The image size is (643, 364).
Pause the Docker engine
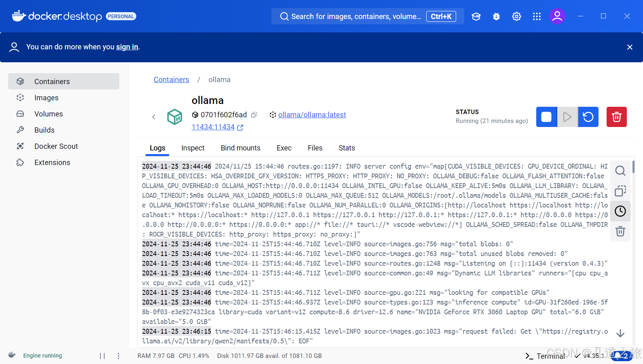point(102,356)
